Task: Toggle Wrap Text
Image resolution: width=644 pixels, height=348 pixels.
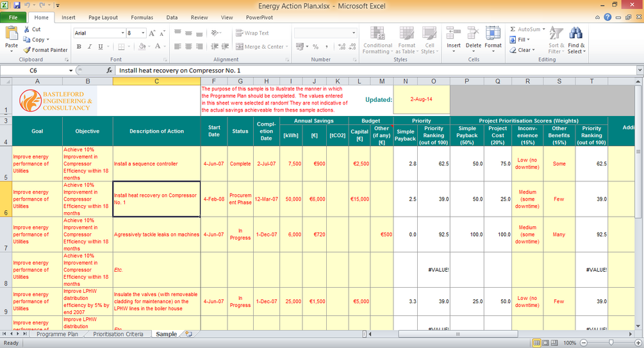Action: 252,33
